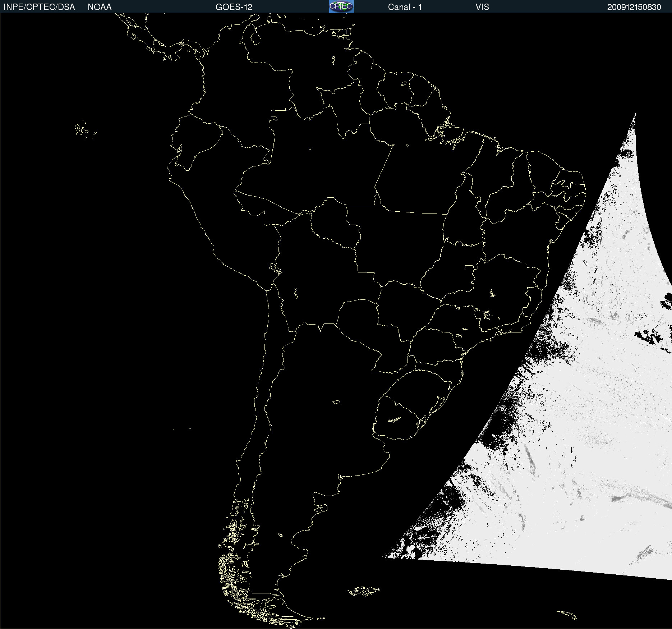The height and width of the screenshot is (629, 672).
Task: Click the Canal - 1 label
Action: [405, 7]
